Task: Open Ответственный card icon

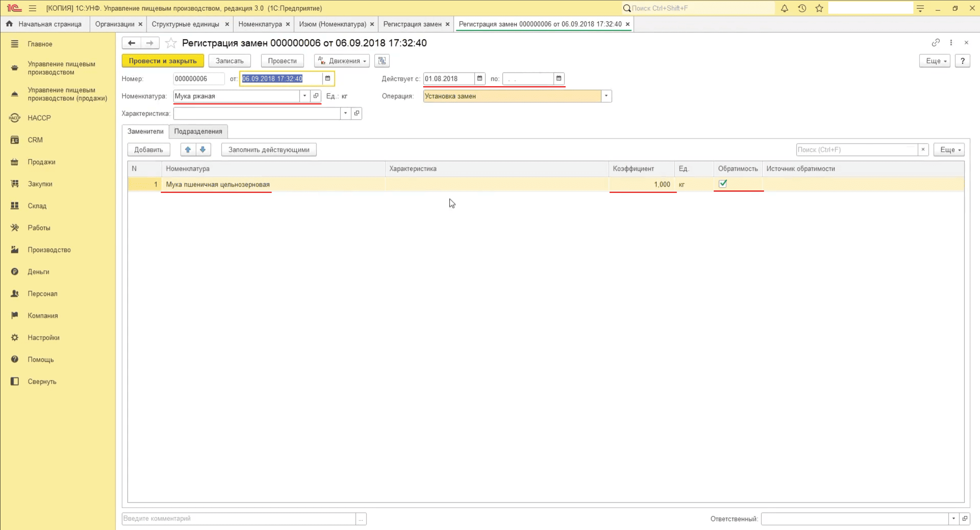Action: pyautogui.click(x=965, y=519)
